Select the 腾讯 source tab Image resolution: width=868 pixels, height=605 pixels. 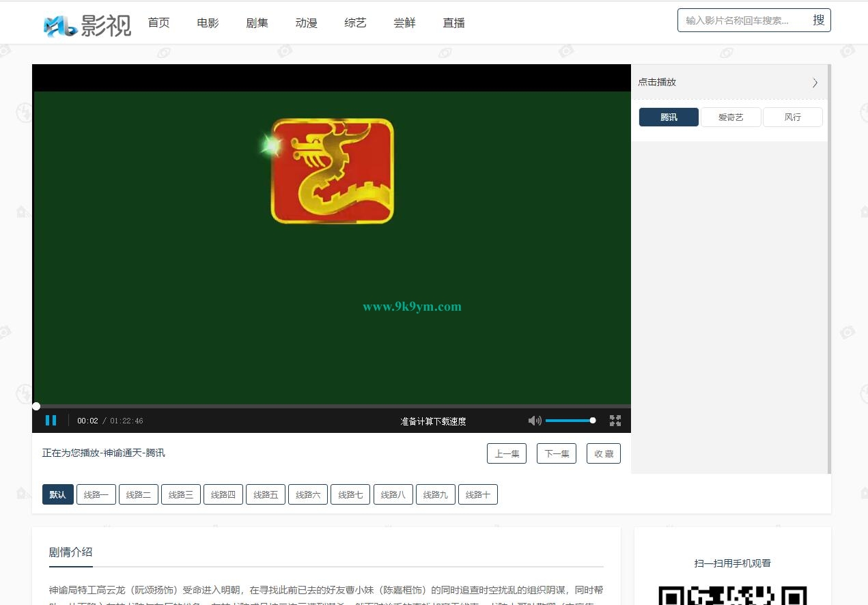669,117
